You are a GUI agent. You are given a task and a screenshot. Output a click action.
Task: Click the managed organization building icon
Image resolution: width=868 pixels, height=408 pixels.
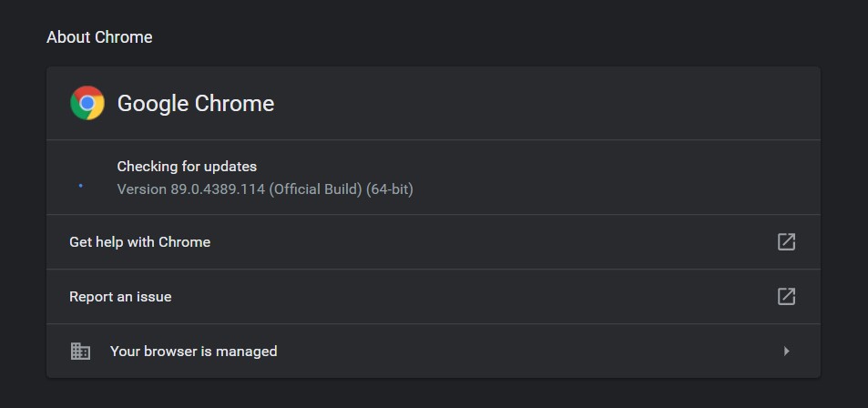pos(81,351)
